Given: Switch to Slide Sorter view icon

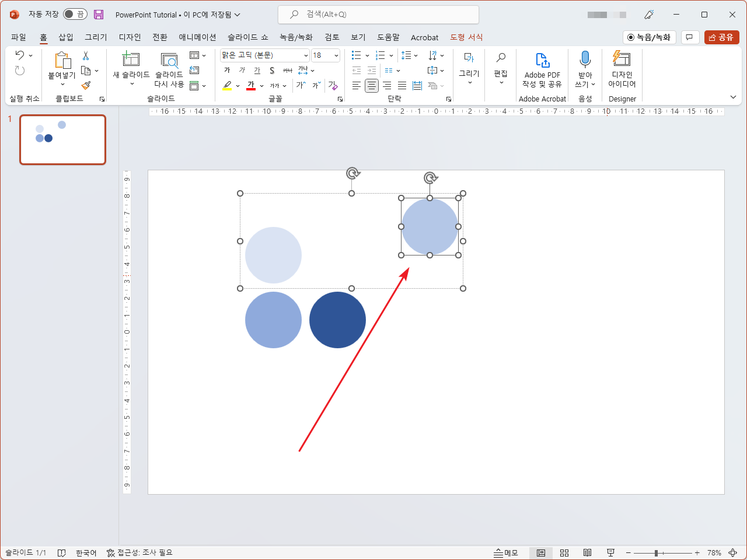Looking at the screenshot, I should click(564, 553).
